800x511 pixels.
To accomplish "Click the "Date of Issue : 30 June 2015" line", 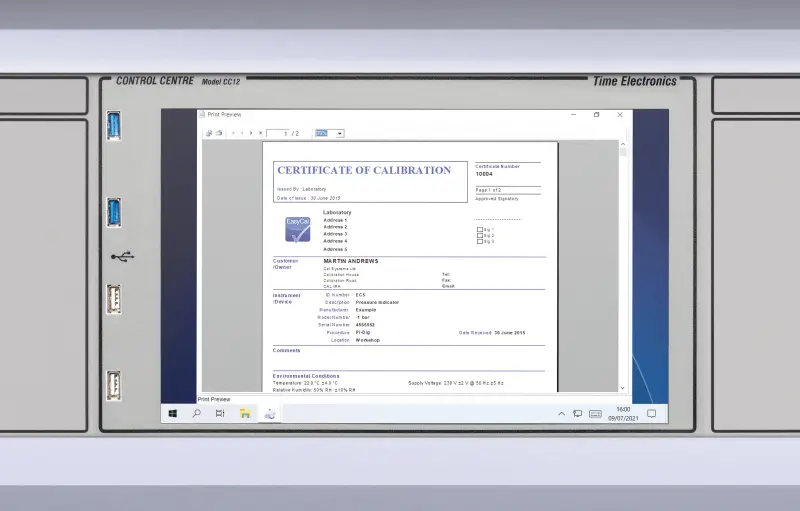I will pos(308,198).
